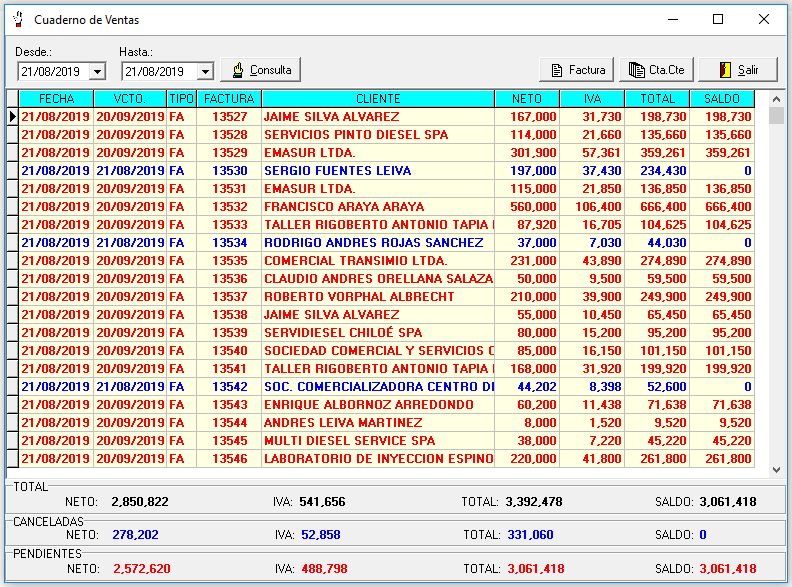Select the row selector for invoice 13527
792x587 pixels.
[12, 117]
